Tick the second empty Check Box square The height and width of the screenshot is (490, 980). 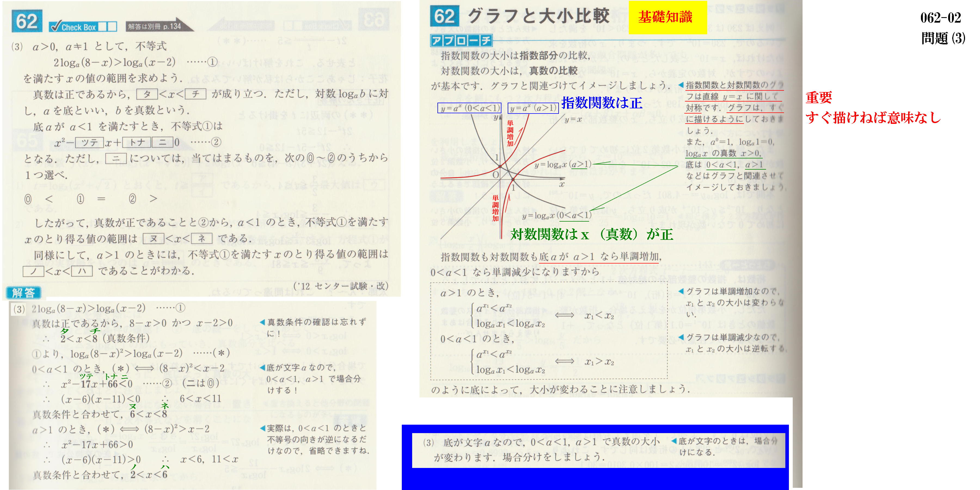click(112, 27)
